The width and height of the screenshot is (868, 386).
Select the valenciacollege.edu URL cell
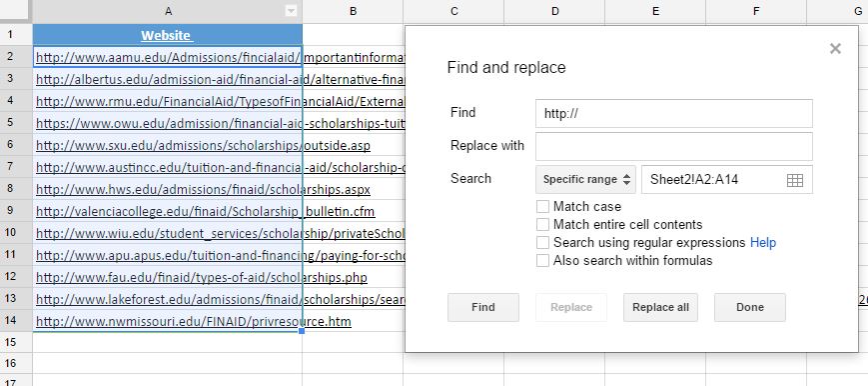167,211
